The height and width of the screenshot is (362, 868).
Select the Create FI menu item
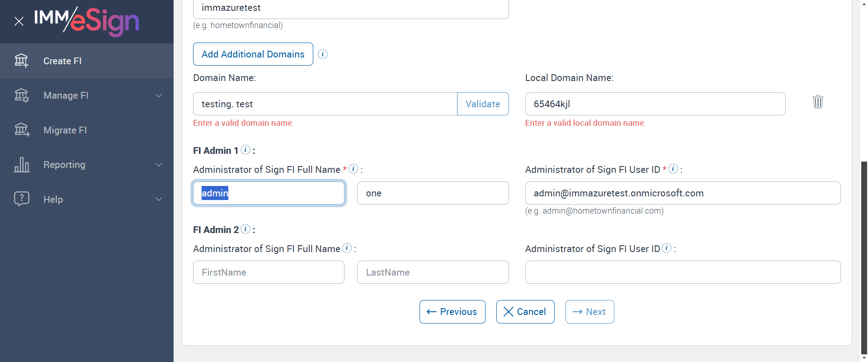tap(62, 61)
